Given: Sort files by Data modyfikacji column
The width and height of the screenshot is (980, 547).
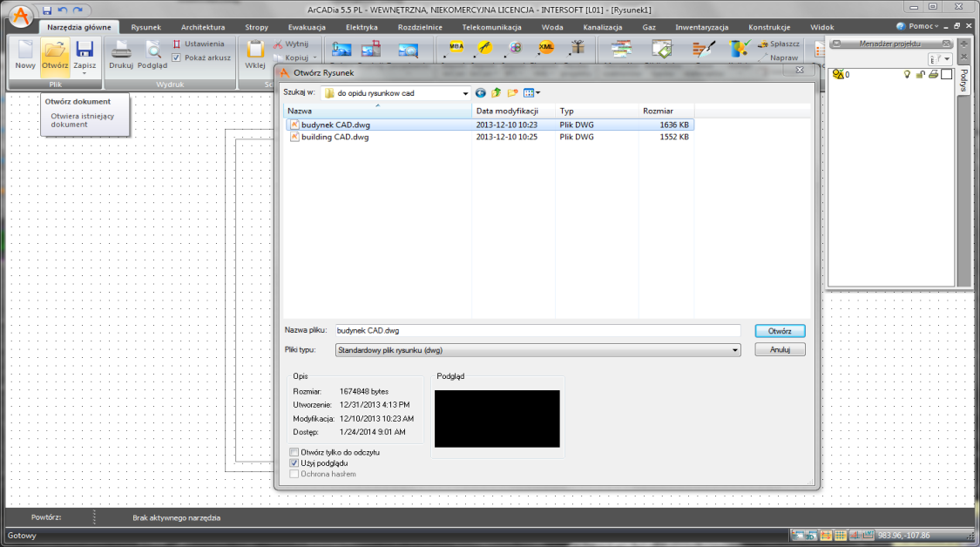Looking at the screenshot, I should click(513, 111).
